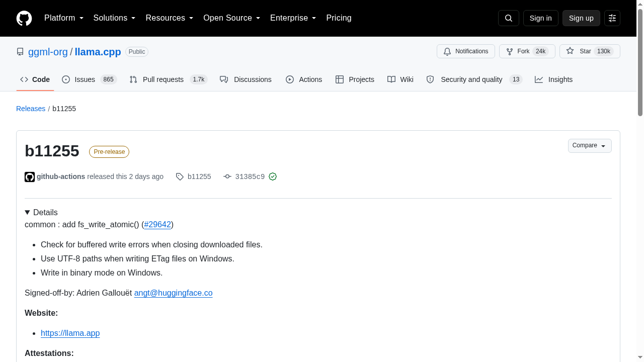Open the Discussions tab

[x=246, y=79]
